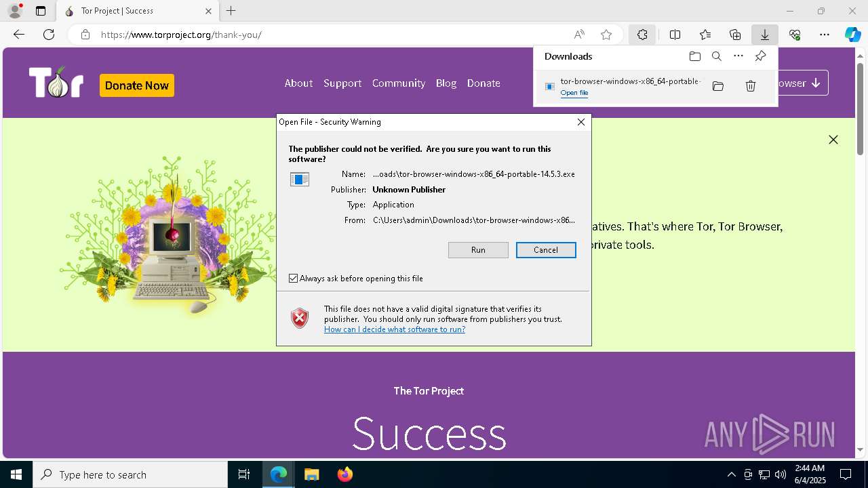Click the Download Tor Browser arrow button

[803, 83]
